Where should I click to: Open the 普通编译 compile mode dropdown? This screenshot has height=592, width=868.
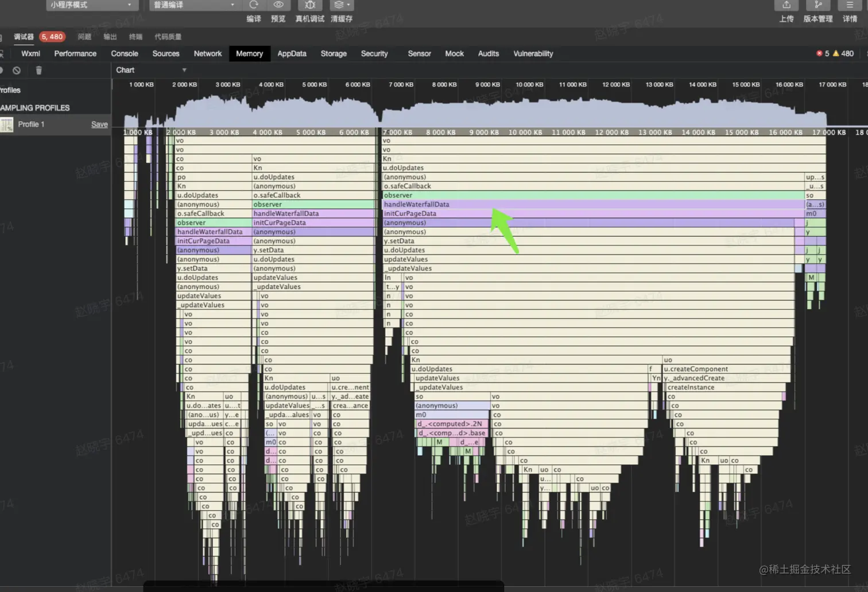click(194, 5)
